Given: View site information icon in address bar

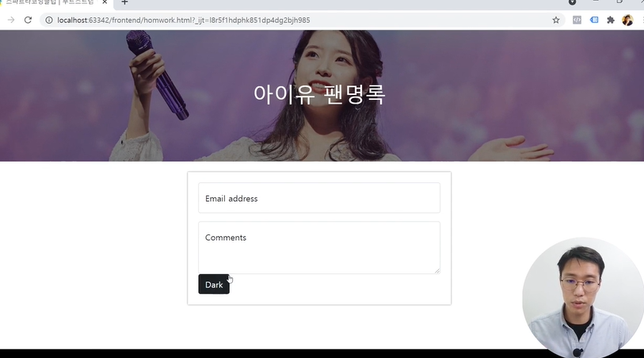Looking at the screenshot, I should (49, 20).
